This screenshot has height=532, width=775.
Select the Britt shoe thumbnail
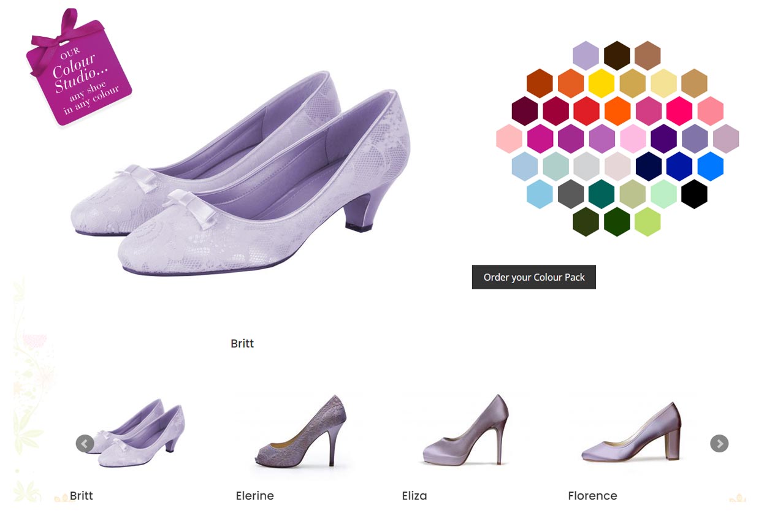pyautogui.click(x=140, y=433)
